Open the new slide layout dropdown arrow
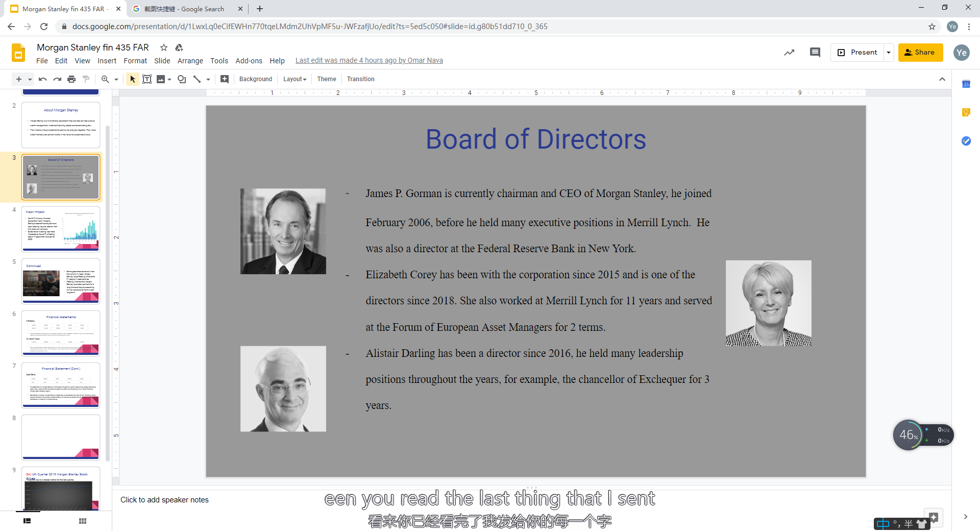 [30, 79]
